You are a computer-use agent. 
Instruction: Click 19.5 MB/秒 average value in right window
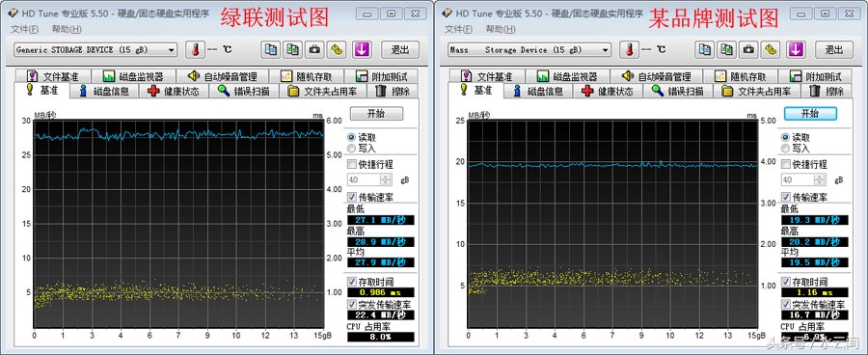click(815, 262)
